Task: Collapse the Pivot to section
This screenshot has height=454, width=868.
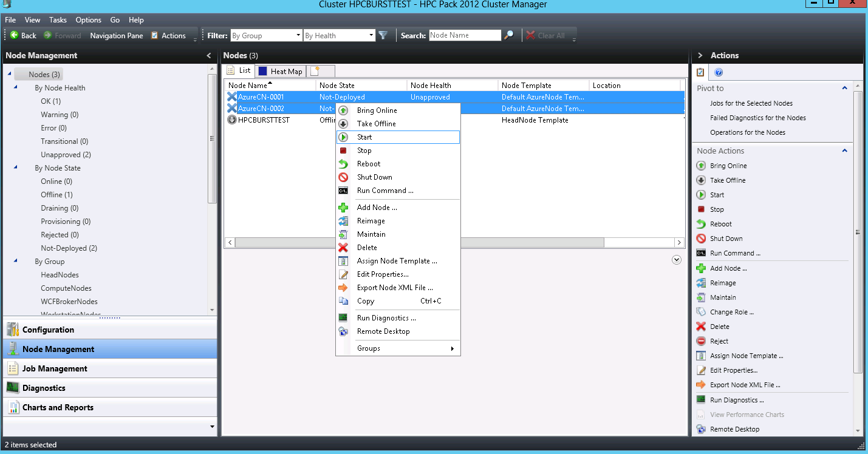Action: tap(844, 89)
